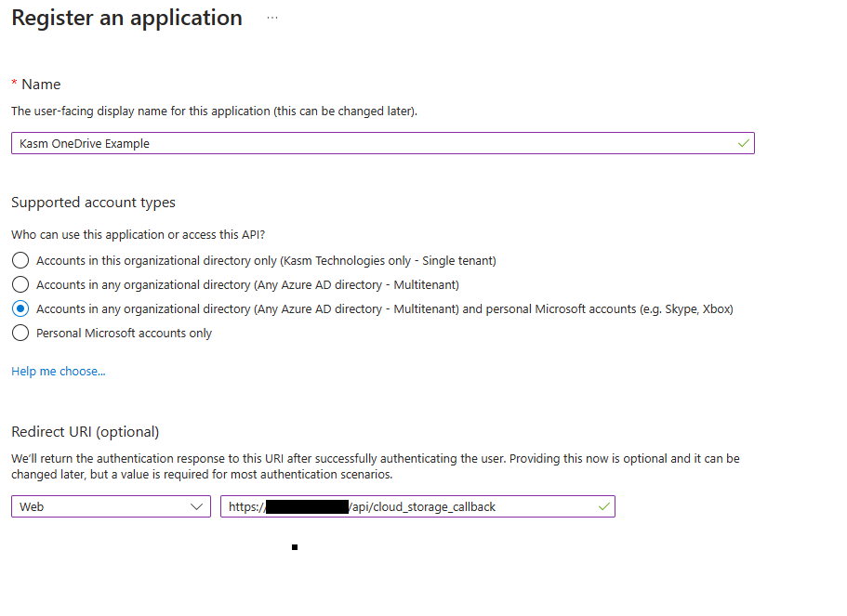The image size is (847, 616).
Task: Click the Supported account types heading
Action: (93, 202)
